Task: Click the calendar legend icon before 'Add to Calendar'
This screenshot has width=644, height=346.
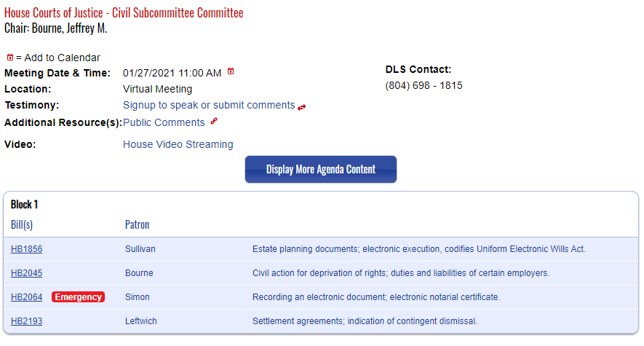Action: coord(10,58)
